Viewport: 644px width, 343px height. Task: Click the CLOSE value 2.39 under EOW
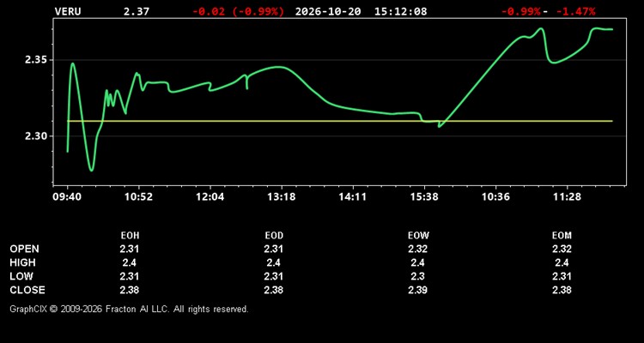tap(418, 290)
